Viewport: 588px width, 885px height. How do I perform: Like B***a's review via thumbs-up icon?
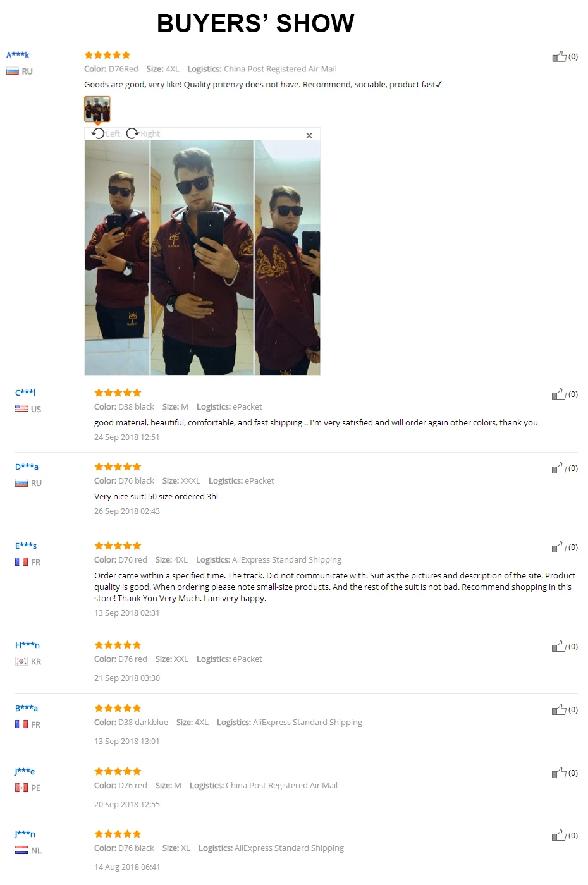click(559, 709)
